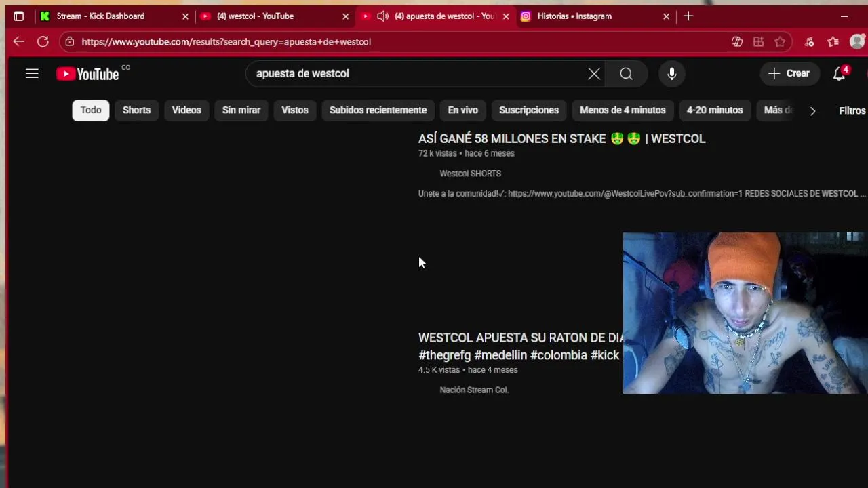This screenshot has width=868, height=488.
Task: Clear the search box with X icon
Action: tap(594, 73)
